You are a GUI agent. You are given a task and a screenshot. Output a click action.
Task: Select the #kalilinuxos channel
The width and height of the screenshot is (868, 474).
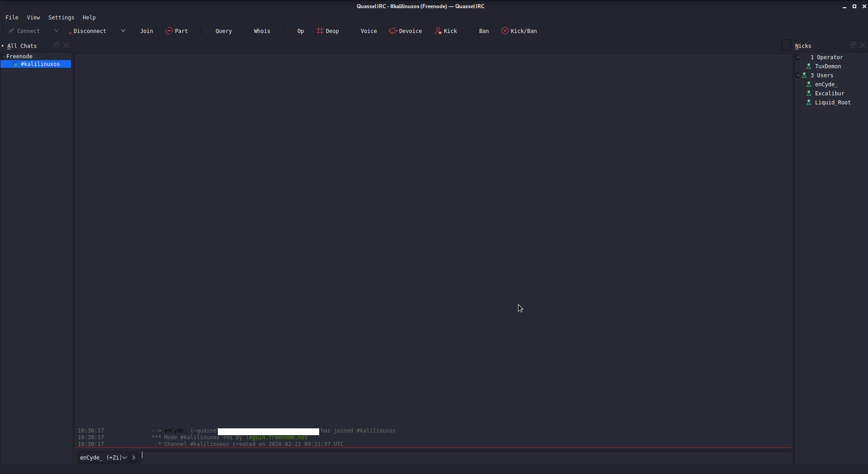click(36, 64)
